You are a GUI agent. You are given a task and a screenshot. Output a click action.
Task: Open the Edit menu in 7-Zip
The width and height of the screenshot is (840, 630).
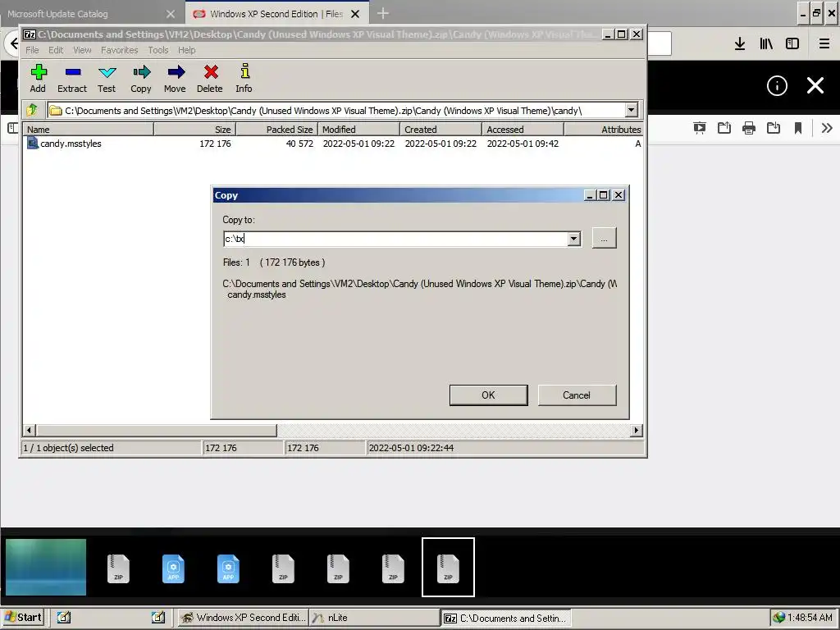56,50
